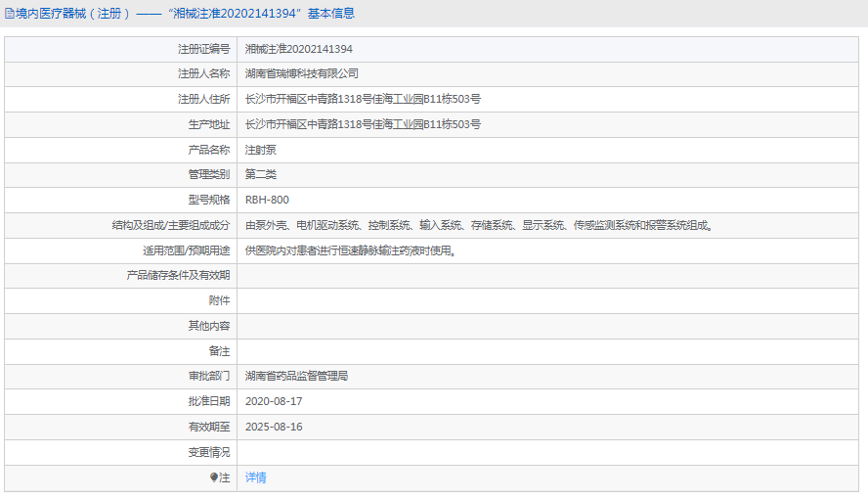Click the label 其他内容
Viewport: 868px width, 499px height.
(209, 326)
